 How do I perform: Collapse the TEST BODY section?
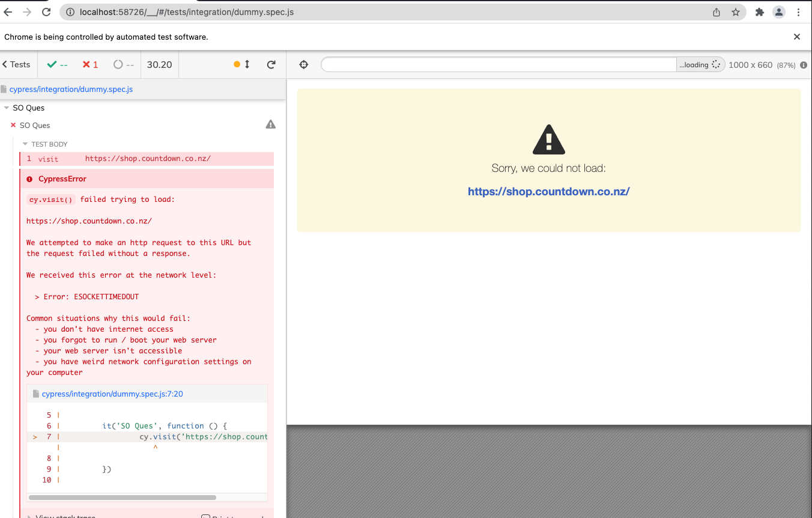click(45, 144)
